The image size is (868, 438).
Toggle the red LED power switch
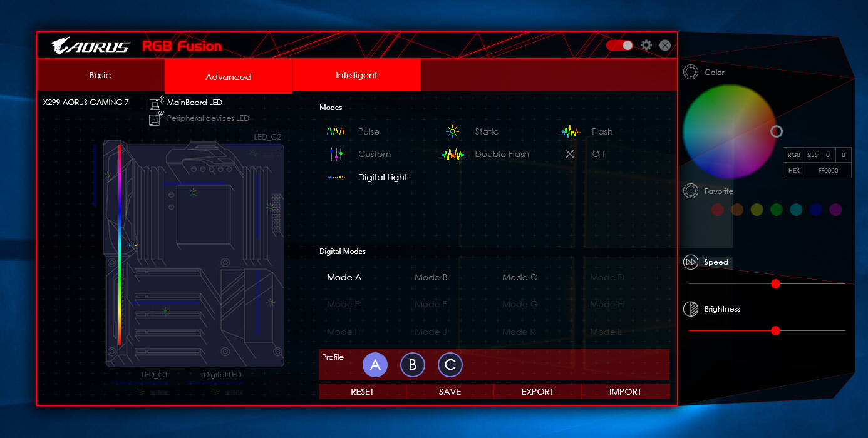tap(619, 46)
